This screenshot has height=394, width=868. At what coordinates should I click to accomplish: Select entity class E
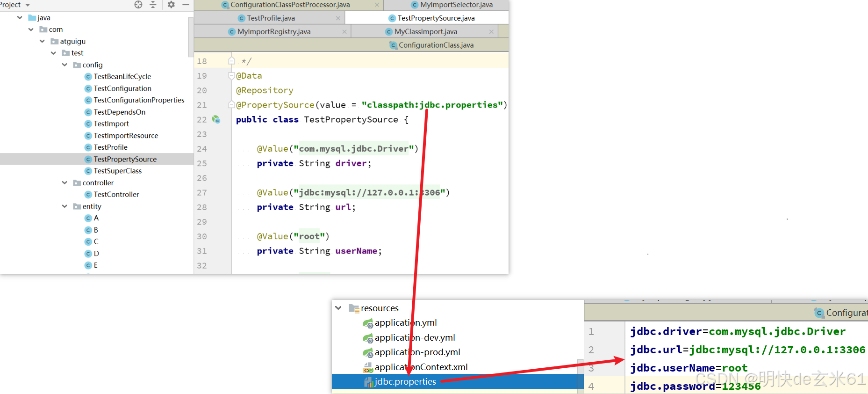[x=92, y=265]
